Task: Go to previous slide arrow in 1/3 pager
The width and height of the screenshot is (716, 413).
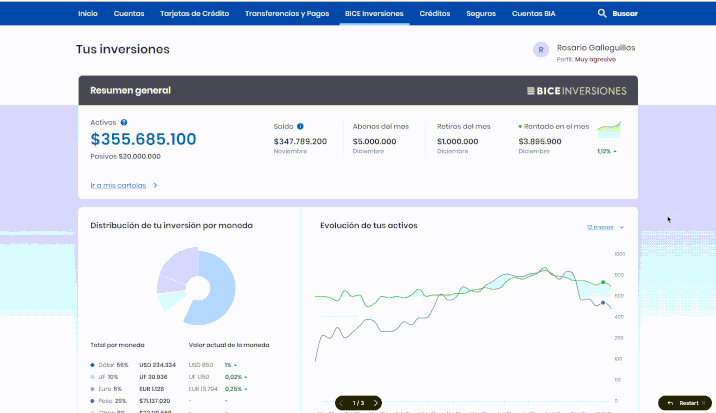Action: (x=342, y=403)
